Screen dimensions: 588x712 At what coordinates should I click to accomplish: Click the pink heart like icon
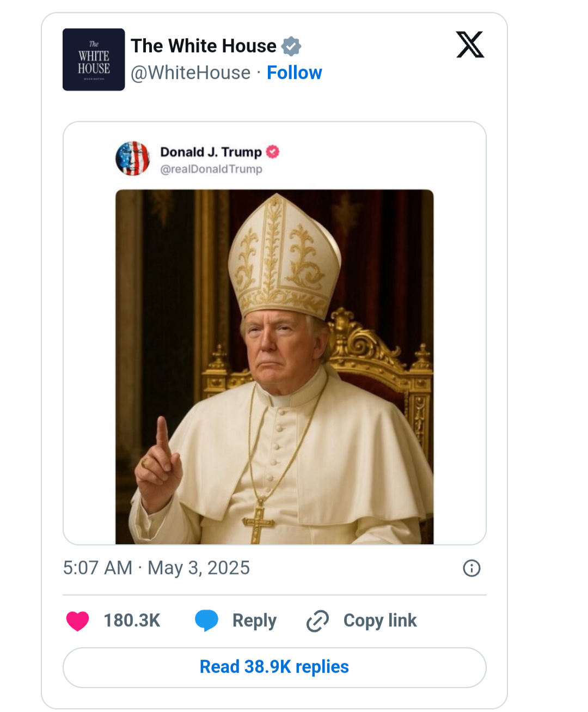(77, 620)
